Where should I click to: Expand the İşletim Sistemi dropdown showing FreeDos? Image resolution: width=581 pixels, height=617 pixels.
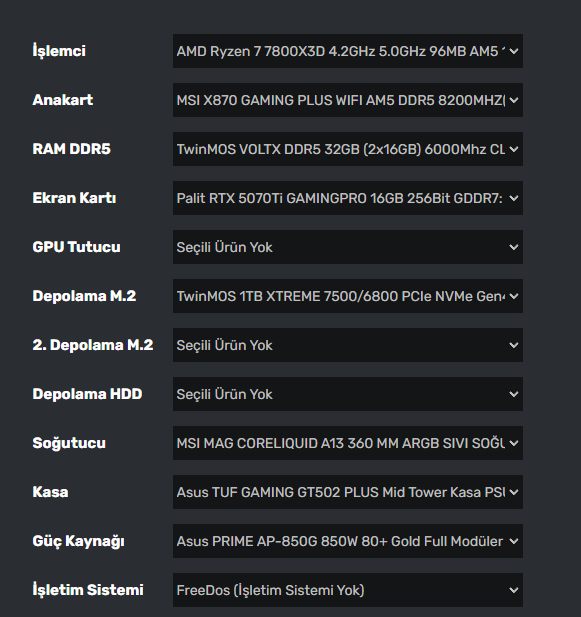click(x=348, y=590)
